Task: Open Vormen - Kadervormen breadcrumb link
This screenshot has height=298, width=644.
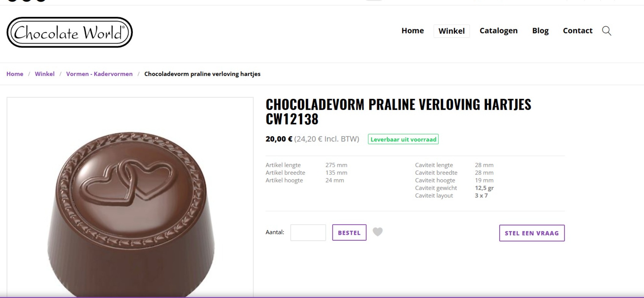Action: click(99, 74)
